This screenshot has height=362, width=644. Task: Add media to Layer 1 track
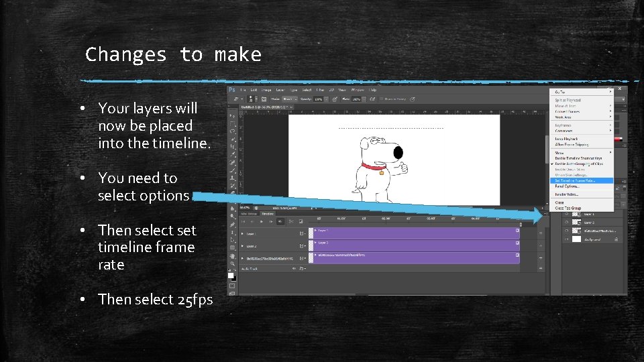click(x=541, y=233)
